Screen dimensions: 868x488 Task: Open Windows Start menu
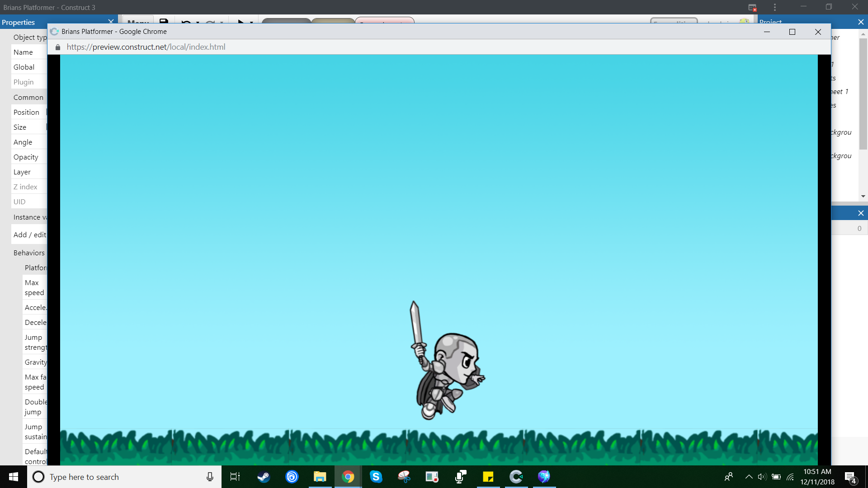pos(14,477)
